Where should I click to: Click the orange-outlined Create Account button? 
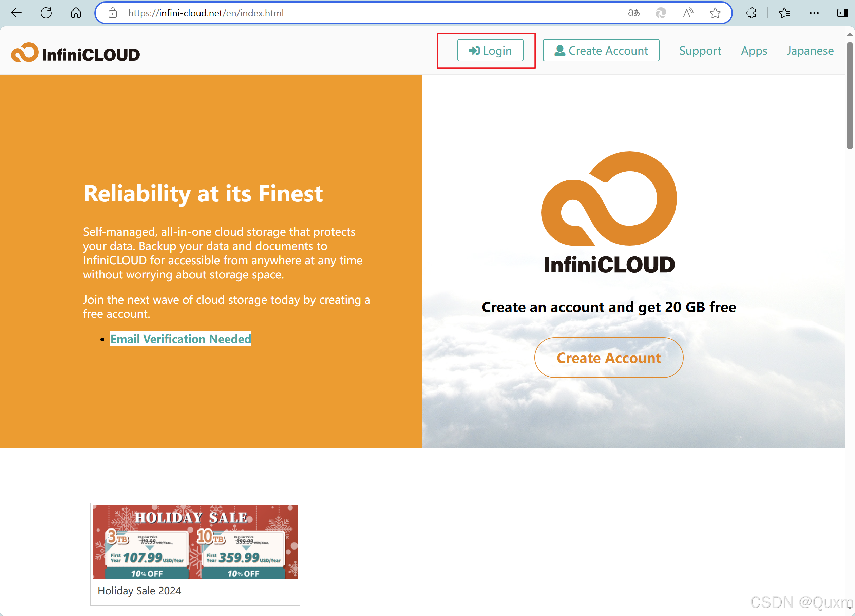coord(608,358)
